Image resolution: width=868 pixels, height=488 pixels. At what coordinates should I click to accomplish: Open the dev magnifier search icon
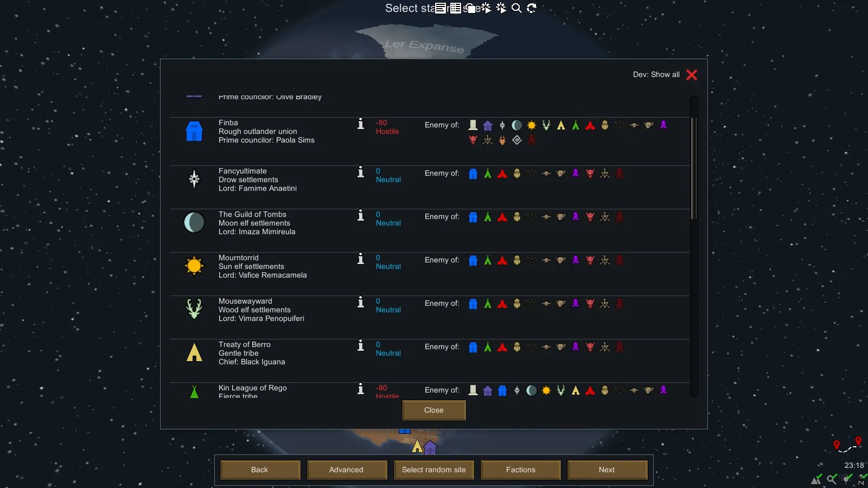pyautogui.click(x=516, y=8)
